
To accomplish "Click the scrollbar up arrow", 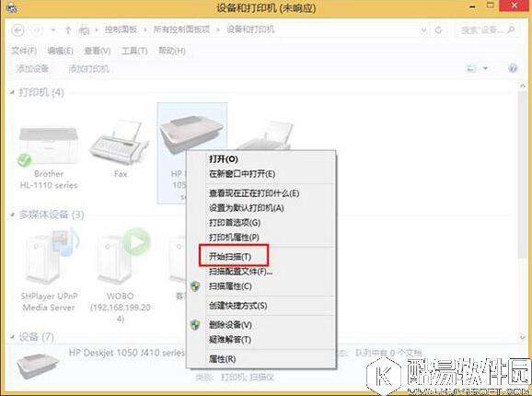I will 523,87.
